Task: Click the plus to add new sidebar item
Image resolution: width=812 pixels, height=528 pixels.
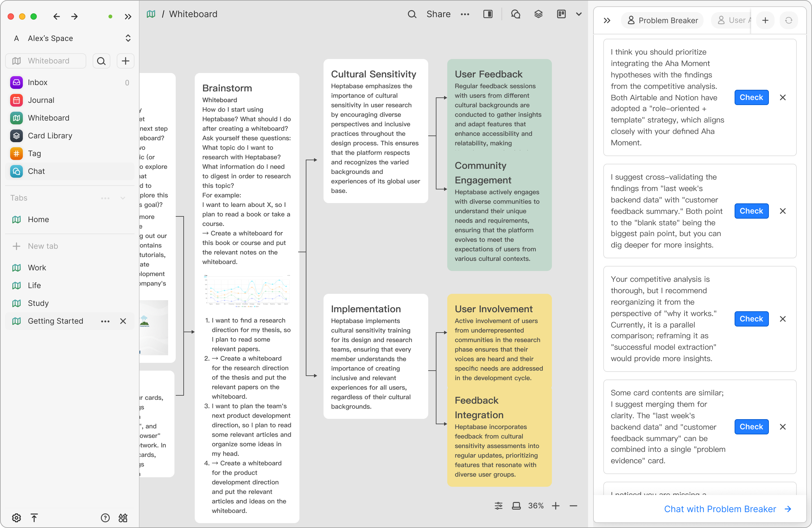Action: tap(125, 61)
